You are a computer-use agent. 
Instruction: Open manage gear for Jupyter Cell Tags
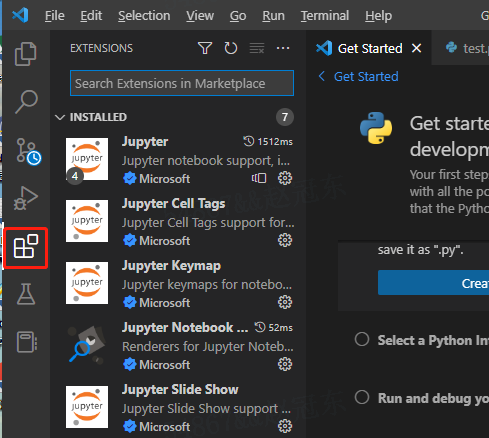285,240
